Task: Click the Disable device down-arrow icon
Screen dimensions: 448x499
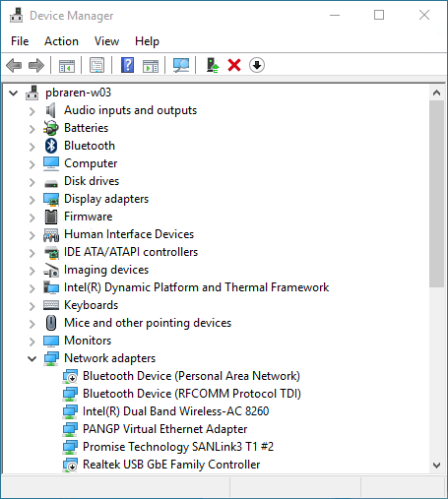Action: (x=257, y=65)
